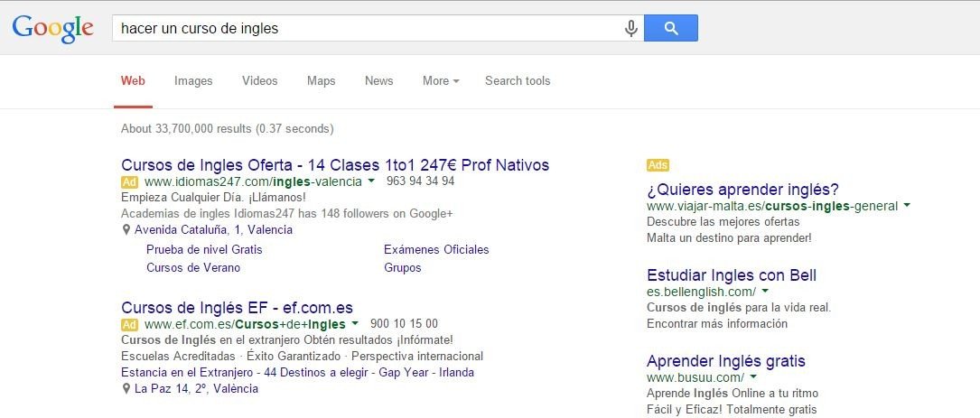This screenshot has height=418, width=980.
Task: Click es.bellenglish.com/ URL text
Action: 701,292
